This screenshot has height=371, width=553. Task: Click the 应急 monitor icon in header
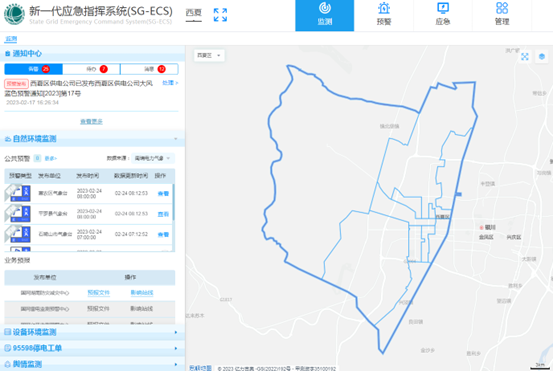443,8
